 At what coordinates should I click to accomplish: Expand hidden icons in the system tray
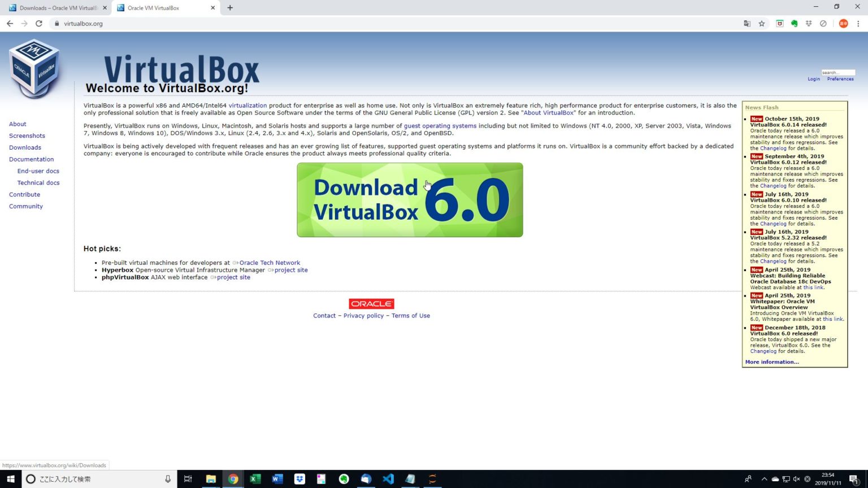[764, 479]
